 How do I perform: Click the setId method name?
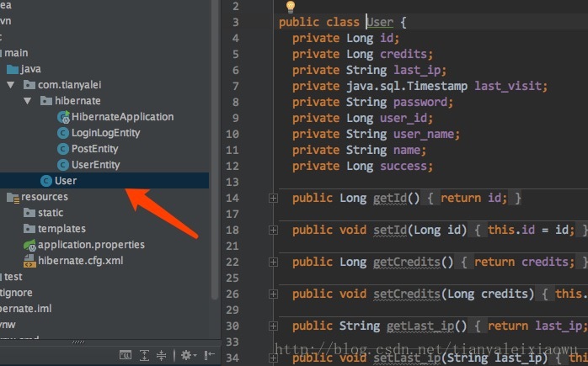390,230
